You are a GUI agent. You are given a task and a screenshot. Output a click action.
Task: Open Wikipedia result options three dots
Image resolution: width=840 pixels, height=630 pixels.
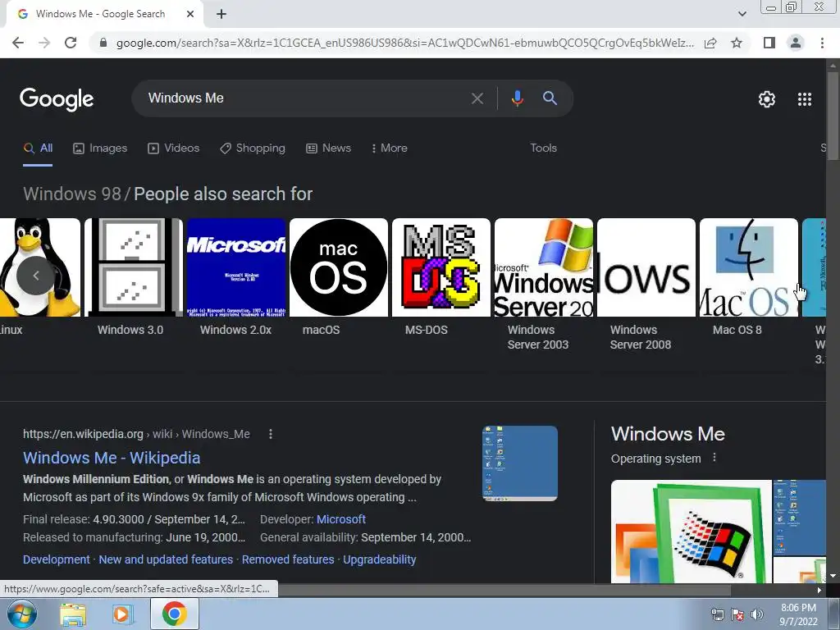tap(271, 434)
